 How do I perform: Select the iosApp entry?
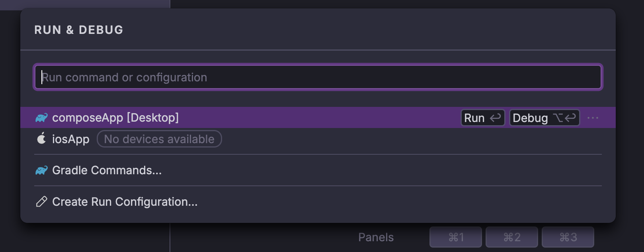pyautogui.click(x=71, y=139)
